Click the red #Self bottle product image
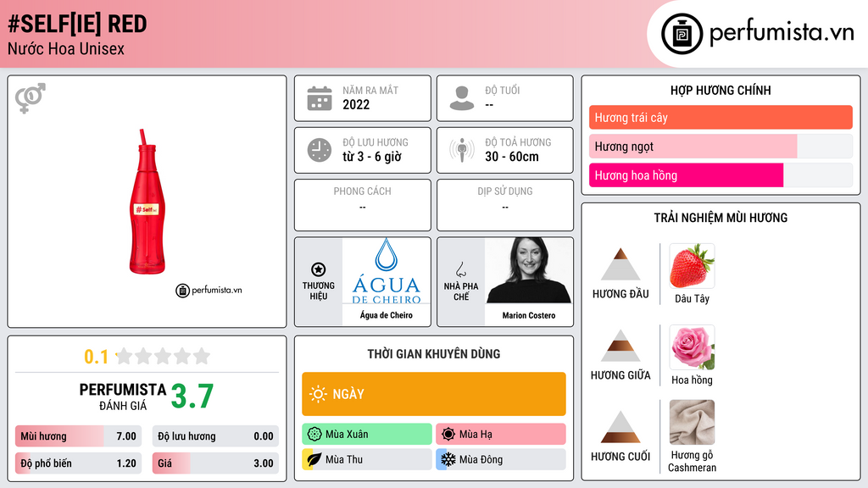 (x=147, y=202)
